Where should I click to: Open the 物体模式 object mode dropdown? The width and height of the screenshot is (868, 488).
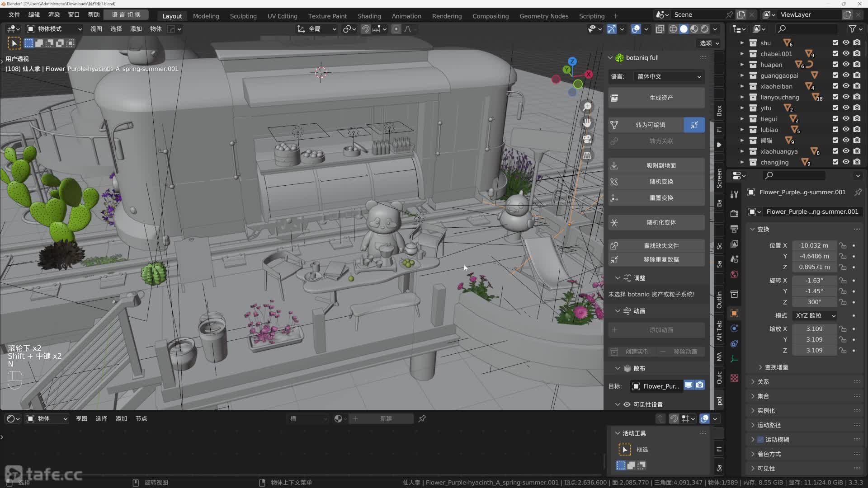pos(54,29)
